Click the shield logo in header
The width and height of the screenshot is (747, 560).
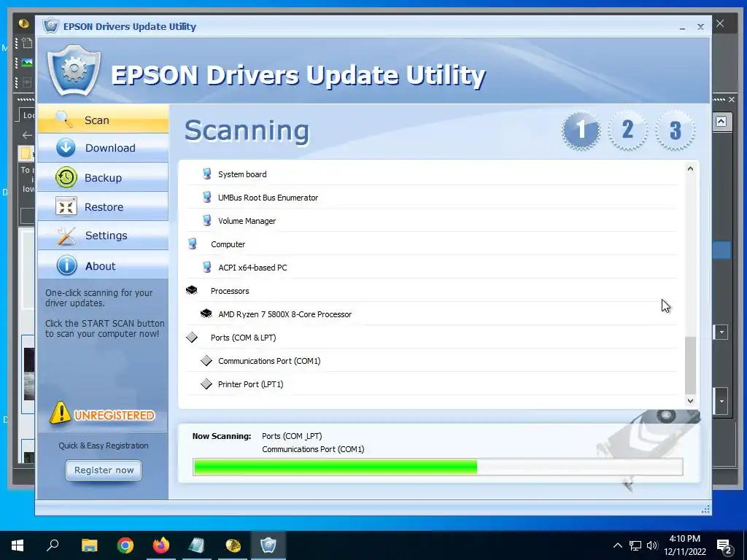[74, 71]
